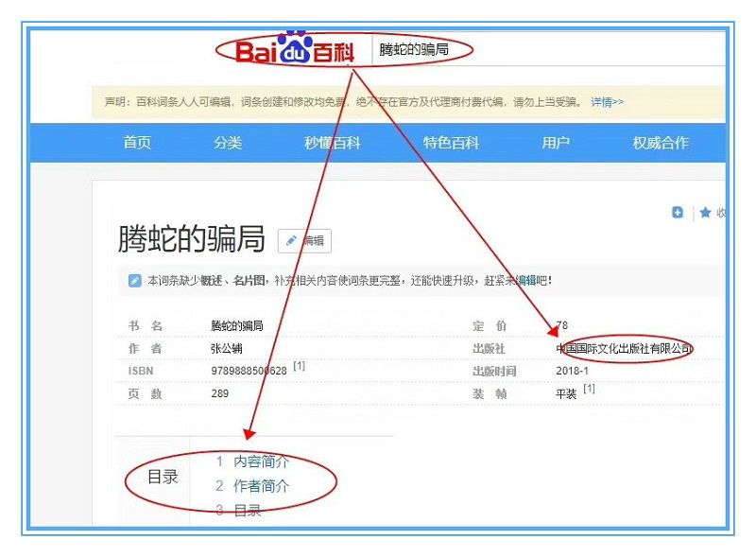Image resolution: width=756 pixels, height=557 pixels.
Task: Click the 编辑 link in the notice bar
Action: click(x=524, y=280)
